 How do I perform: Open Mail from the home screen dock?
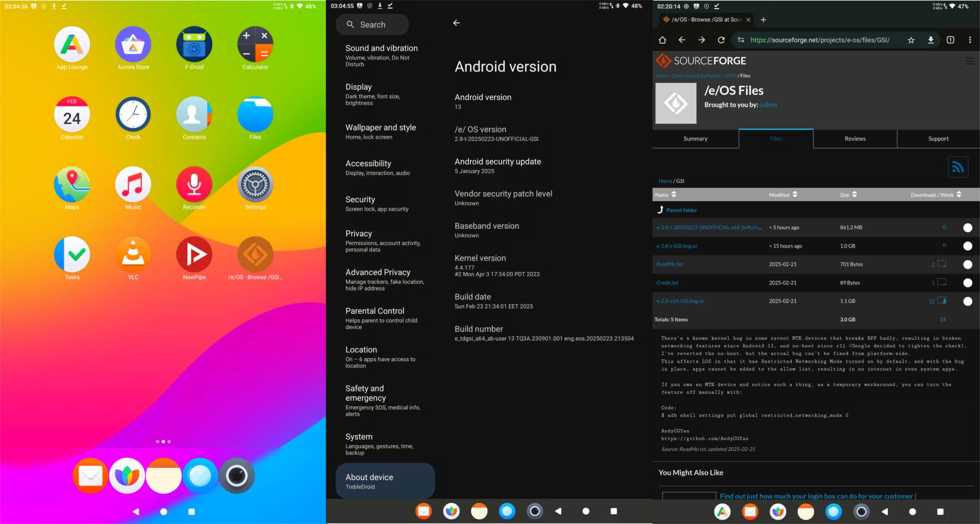pyautogui.click(x=91, y=476)
